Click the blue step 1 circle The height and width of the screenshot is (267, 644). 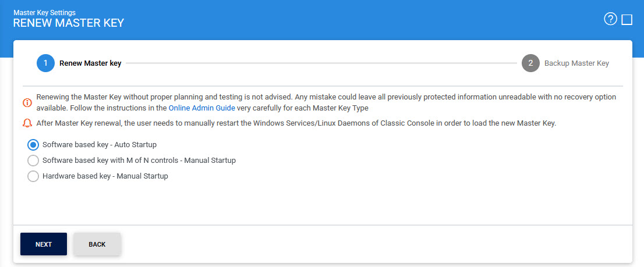(45, 63)
